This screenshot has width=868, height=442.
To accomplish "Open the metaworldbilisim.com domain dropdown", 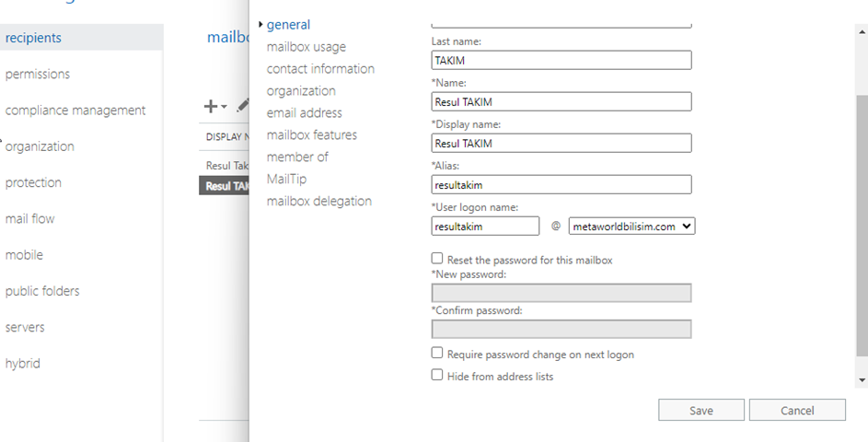I will 631,226.
